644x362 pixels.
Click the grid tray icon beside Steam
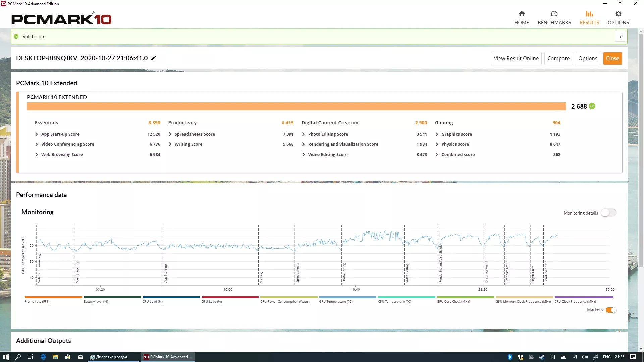tap(553, 357)
